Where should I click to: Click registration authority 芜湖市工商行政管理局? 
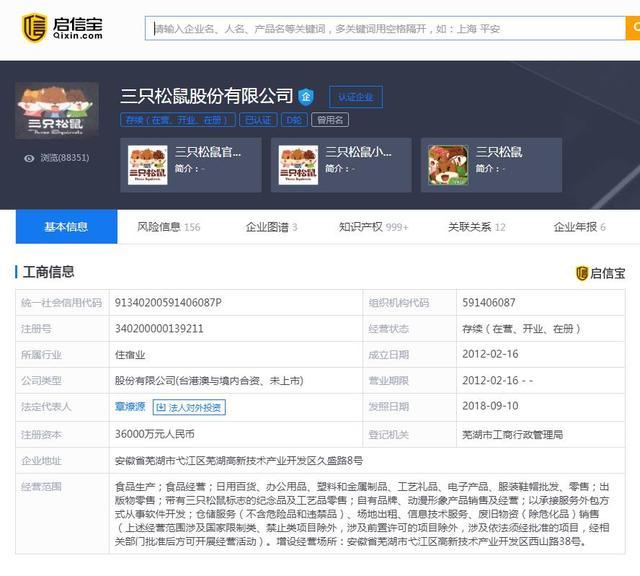point(512,435)
